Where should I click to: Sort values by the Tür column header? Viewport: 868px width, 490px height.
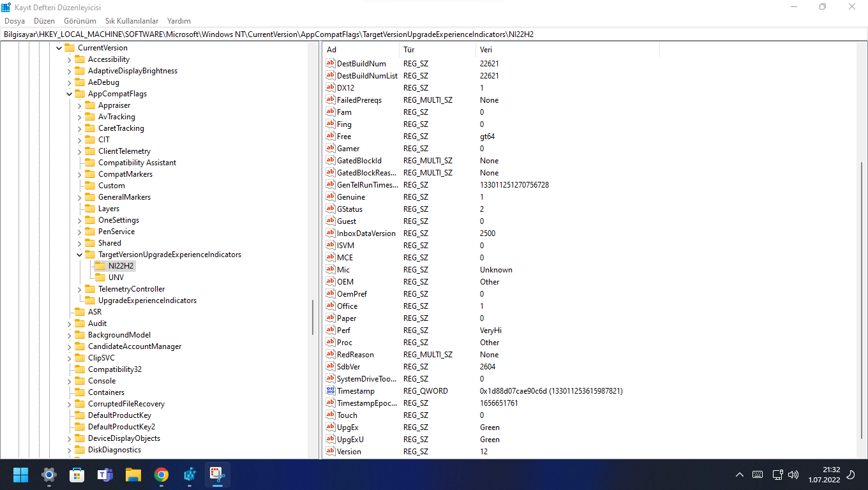tap(438, 50)
